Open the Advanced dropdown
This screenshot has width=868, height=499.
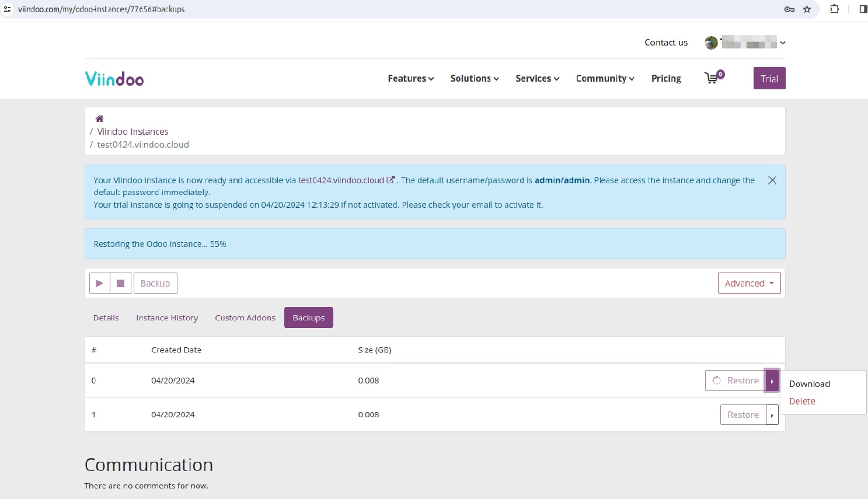(x=749, y=283)
